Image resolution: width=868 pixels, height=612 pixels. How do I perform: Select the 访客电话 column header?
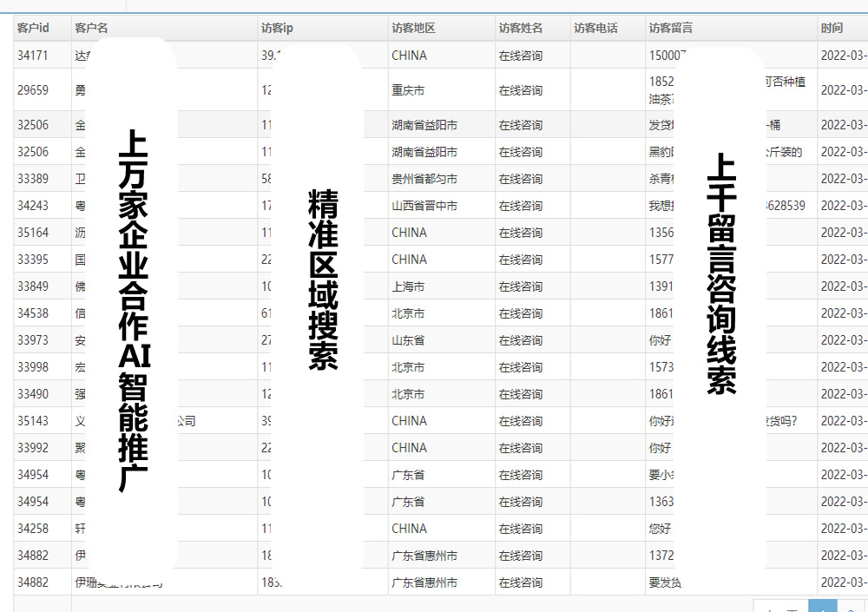595,28
